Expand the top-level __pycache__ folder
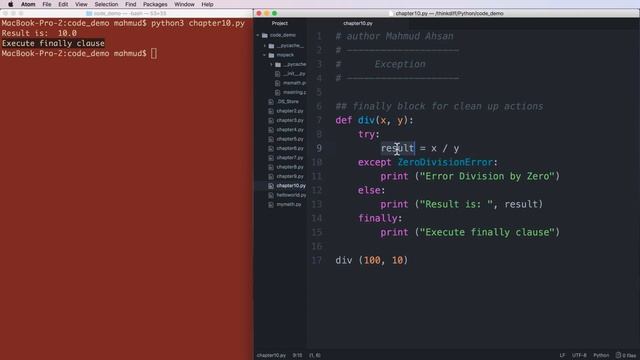640x360 pixels. click(265, 46)
